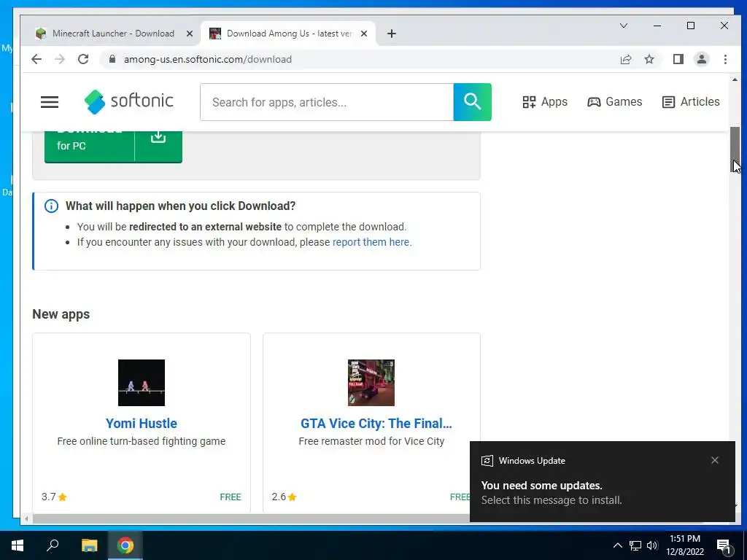Open Chrome profile avatar

coord(702,59)
